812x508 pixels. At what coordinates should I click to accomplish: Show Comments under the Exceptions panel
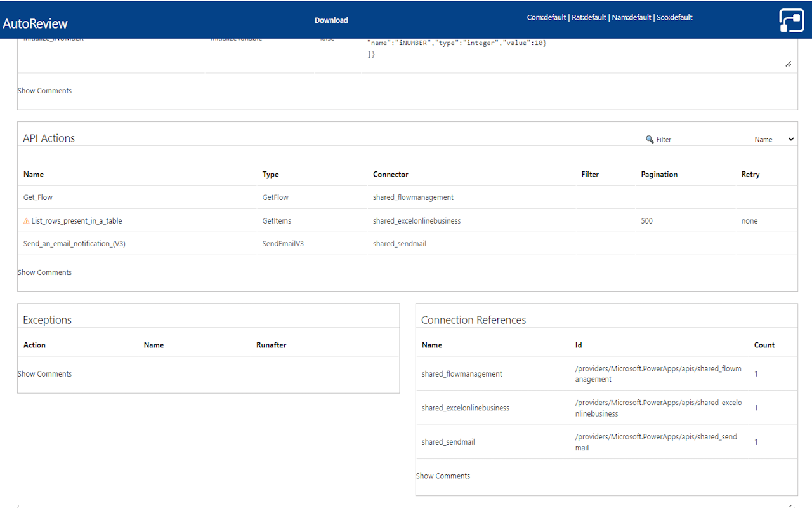(44, 373)
